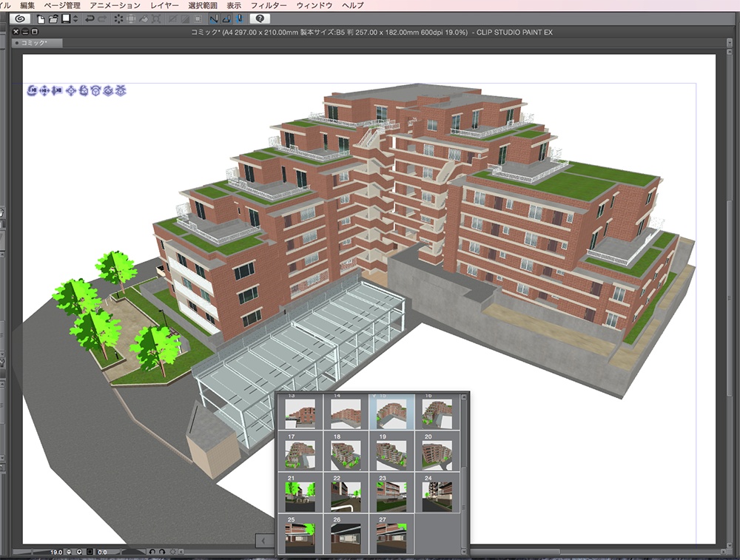Click the left scroll arrow of the angle palette
Screen dimensions: 740x560
262,541
